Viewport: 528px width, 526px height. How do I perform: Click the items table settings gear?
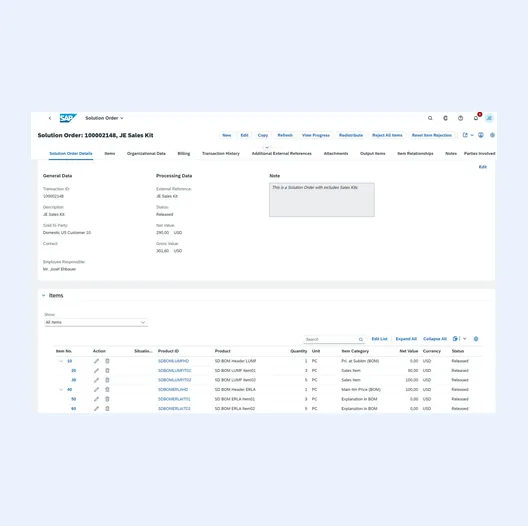[x=476, y=339]
